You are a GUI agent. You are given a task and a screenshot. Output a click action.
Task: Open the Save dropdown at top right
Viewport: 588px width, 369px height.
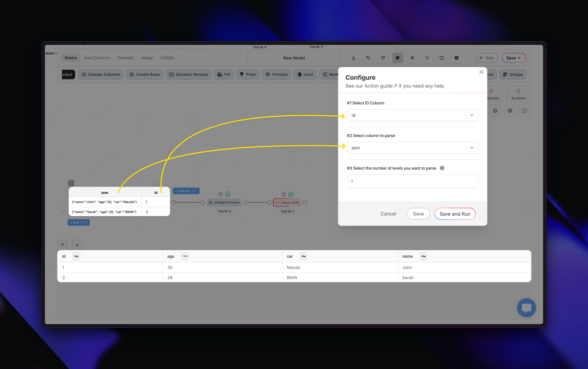click(513, 58)
